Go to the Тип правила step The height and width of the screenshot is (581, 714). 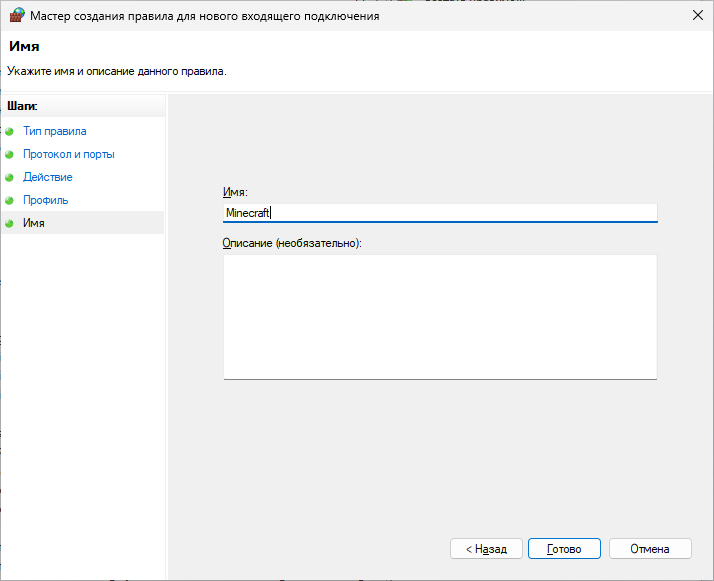click(54, 131)
